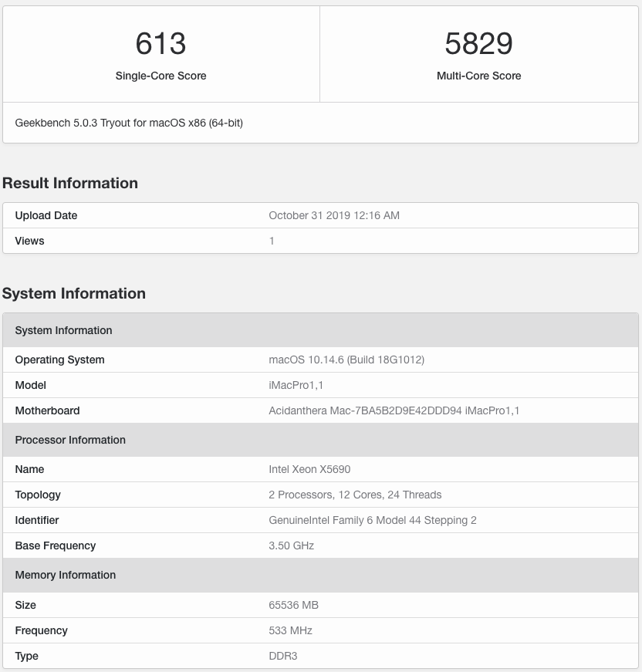The width and height of the screenshot is (642, 672).
Task: Click the processor Name label
Action: [x=29, y=469]
